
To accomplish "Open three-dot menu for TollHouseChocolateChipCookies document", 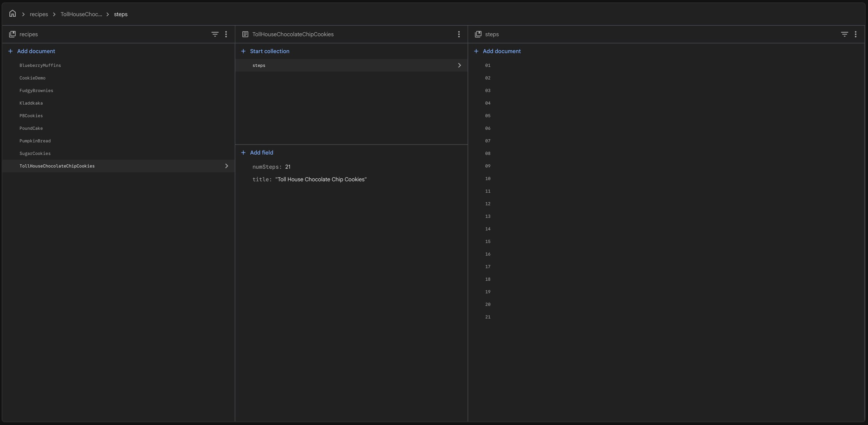I will 459,34.
